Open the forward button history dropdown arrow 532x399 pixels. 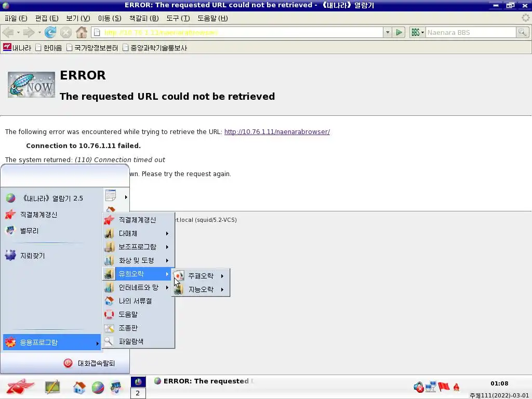(39, 33)
